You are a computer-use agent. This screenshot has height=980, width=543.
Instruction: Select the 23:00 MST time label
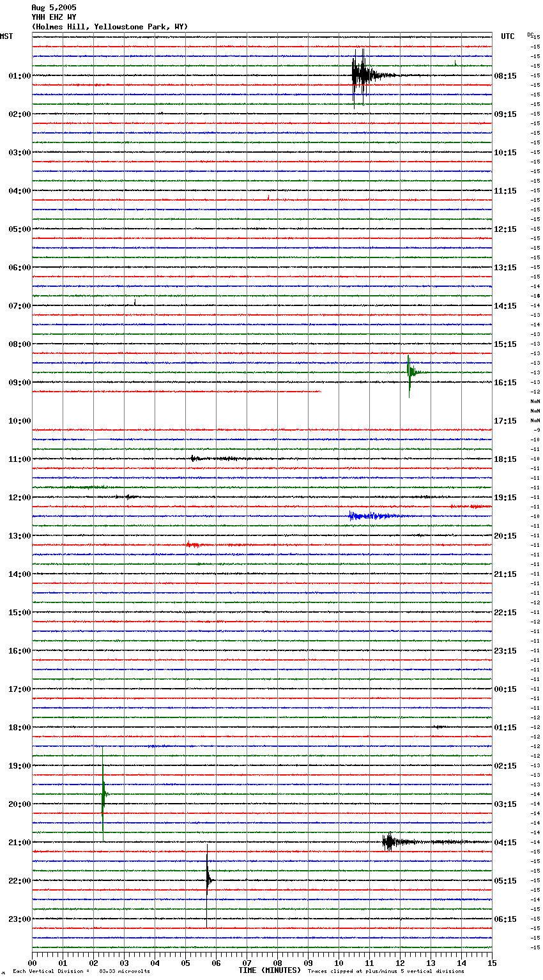point(20,919)
